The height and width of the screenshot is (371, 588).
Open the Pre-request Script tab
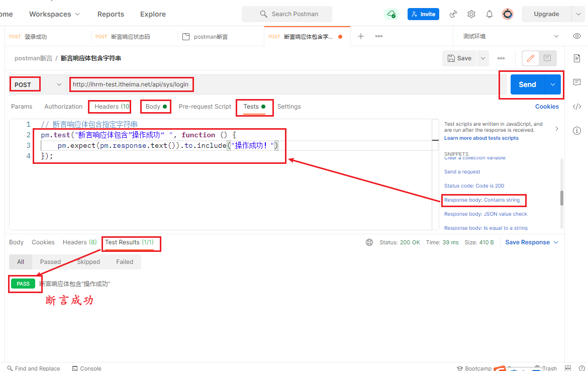205,107
